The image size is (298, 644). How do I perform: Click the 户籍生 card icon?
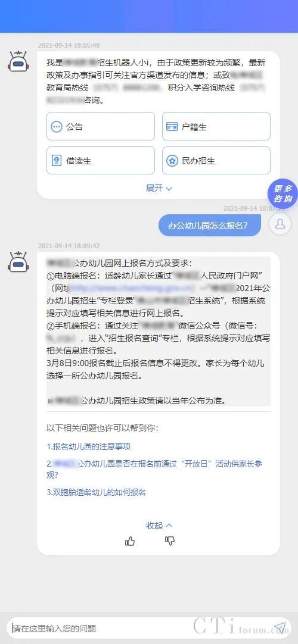coord(172,127)
